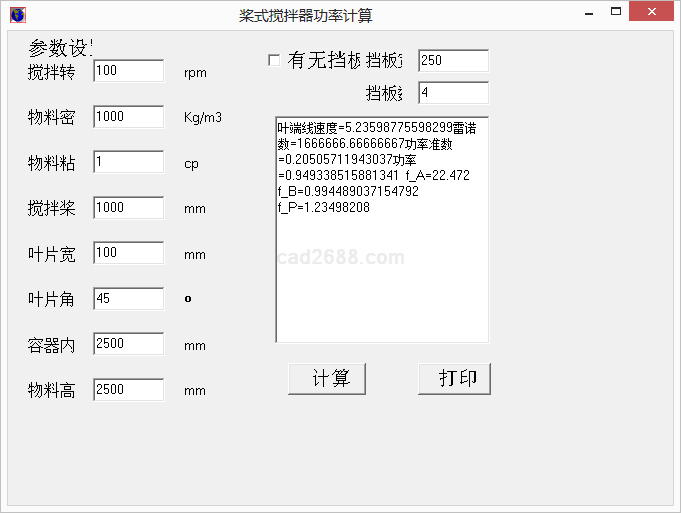Click inside the calculation results text box
Image resolution: width=681 pixels, height=513 pixels.
(x=381, y=270)
